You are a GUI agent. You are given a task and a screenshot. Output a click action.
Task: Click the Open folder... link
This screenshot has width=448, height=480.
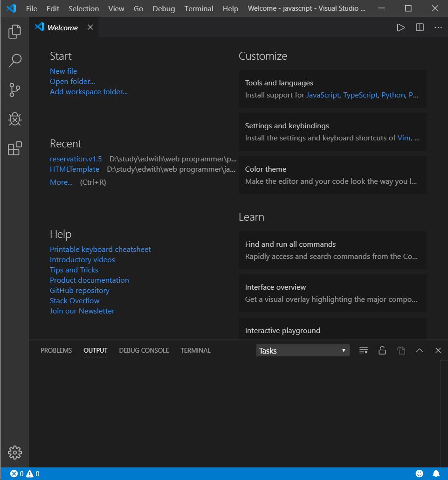pos(72,82)
